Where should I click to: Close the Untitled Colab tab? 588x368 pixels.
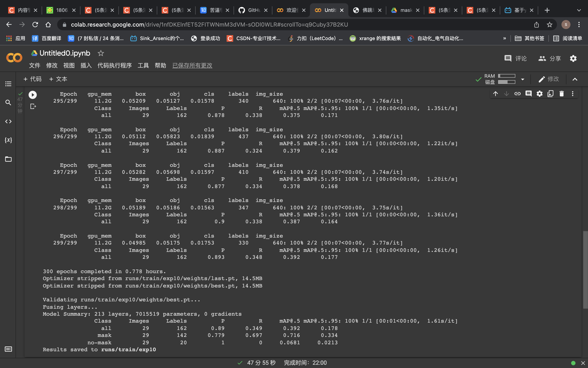click(x=342, y=10)
